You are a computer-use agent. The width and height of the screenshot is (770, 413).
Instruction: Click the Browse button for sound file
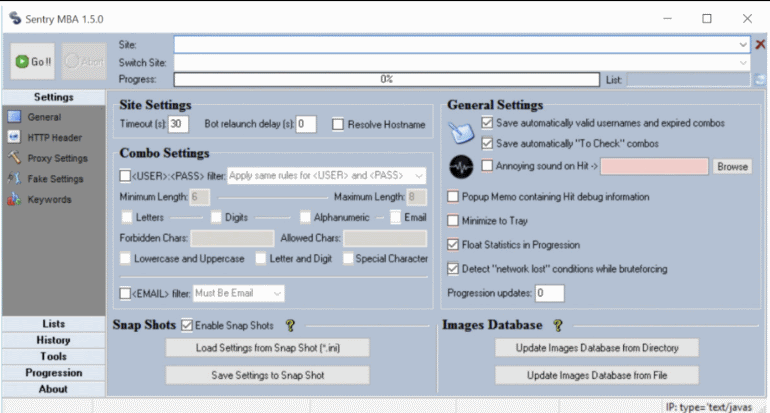(x=732, y=166)
